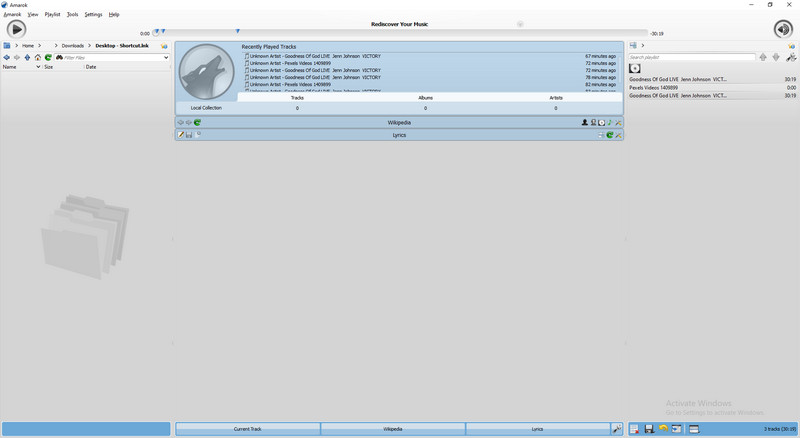Select Pexels Videos 1409899 in playlist
Image resolution: width=800 pixels, height=438 pixels.
(712, 87)
